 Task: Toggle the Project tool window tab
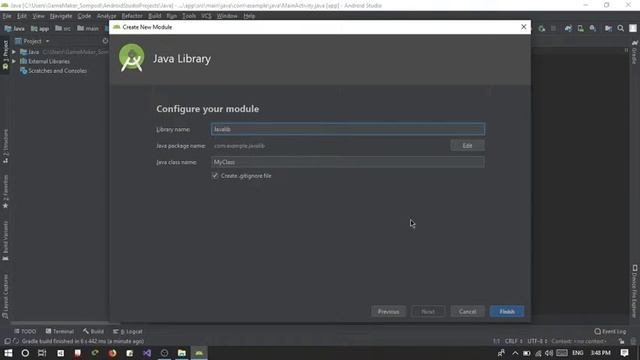coord(5,55)
